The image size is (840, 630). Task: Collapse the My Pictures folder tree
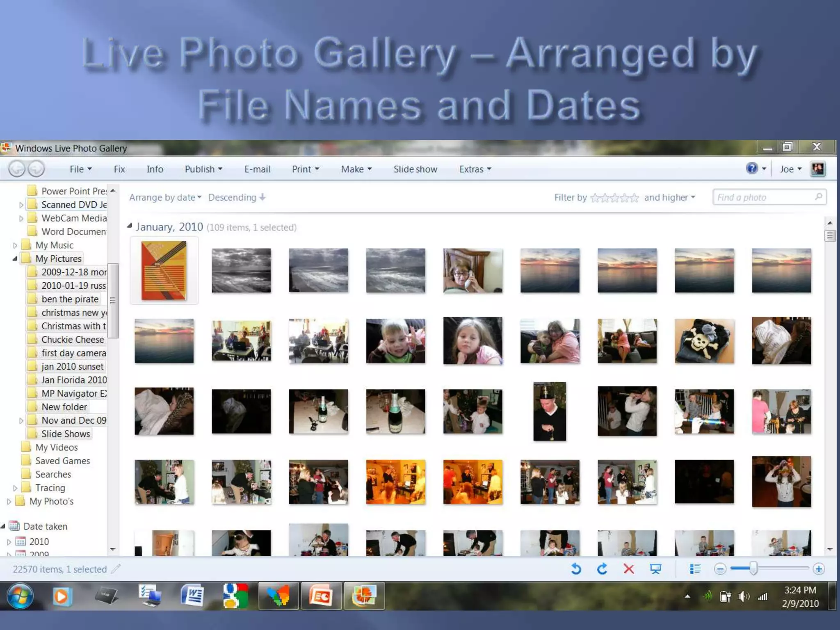15,258
